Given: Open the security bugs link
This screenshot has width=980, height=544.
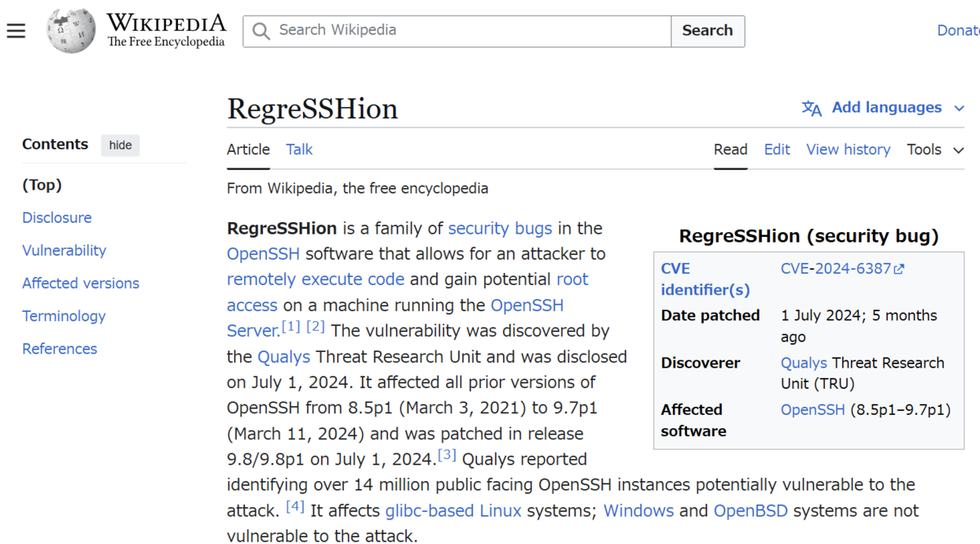Looking at the screenshot, I should coord(500,228).
